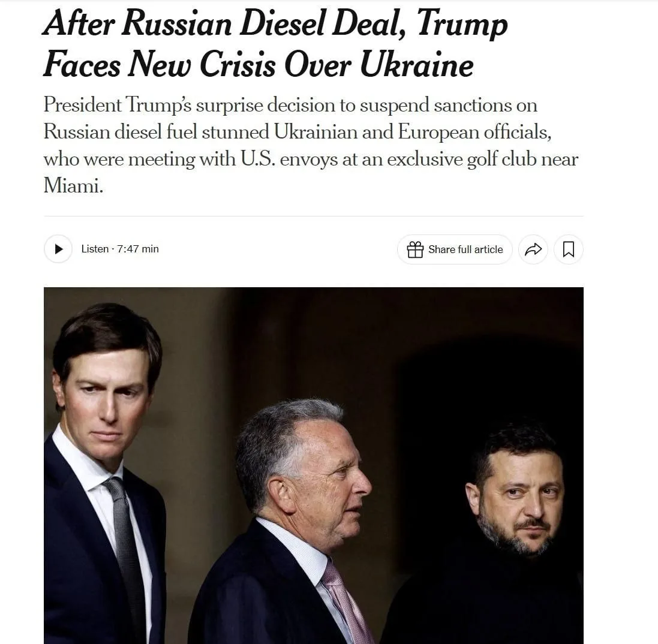The width and height of the screenshot is (658, 644).
Task: Click the word "Ukraine" in the headline
Action: [x=417, y=65]
